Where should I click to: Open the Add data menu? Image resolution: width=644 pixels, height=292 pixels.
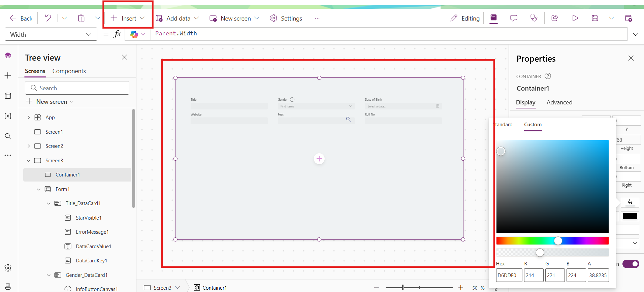tap(177, 18)
